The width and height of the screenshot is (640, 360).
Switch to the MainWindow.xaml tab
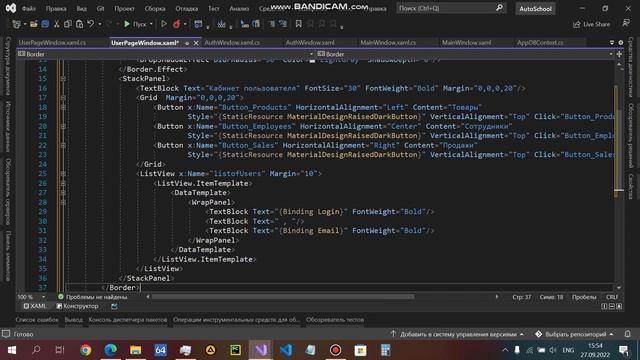[x=467, y=42]
